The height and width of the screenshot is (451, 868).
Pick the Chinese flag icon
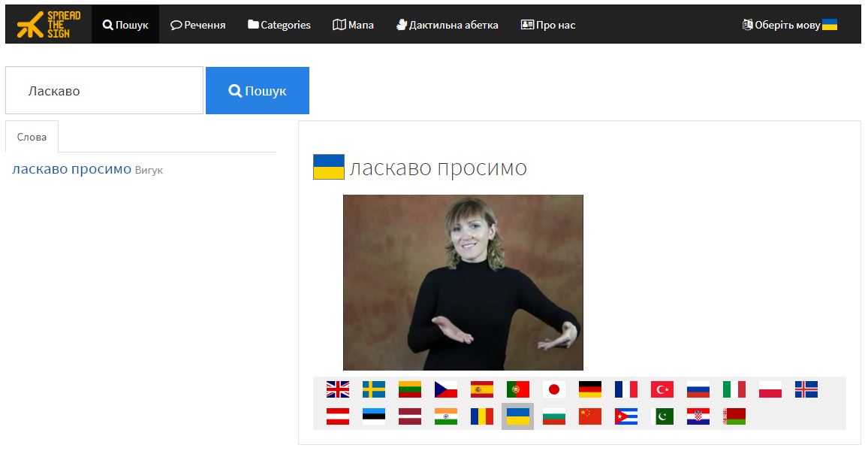tap(590, 416)
